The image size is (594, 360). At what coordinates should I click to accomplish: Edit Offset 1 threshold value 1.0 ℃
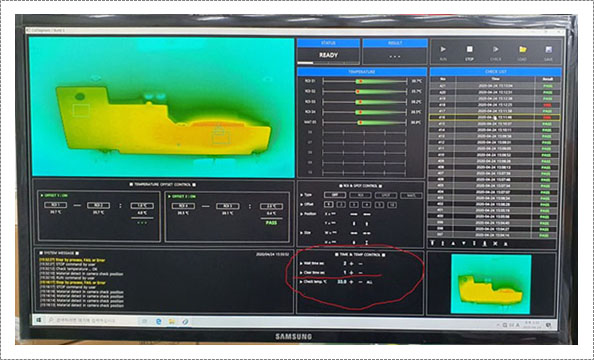click(x=142, y=206)
